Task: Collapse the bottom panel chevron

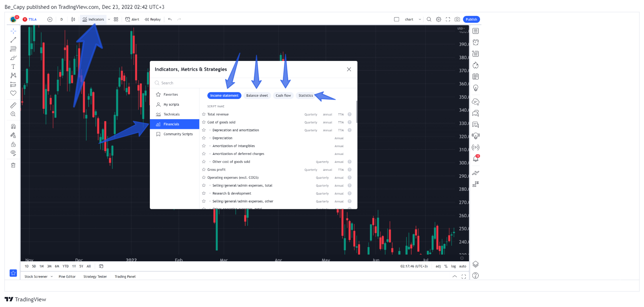Action: tap(455, 277)
